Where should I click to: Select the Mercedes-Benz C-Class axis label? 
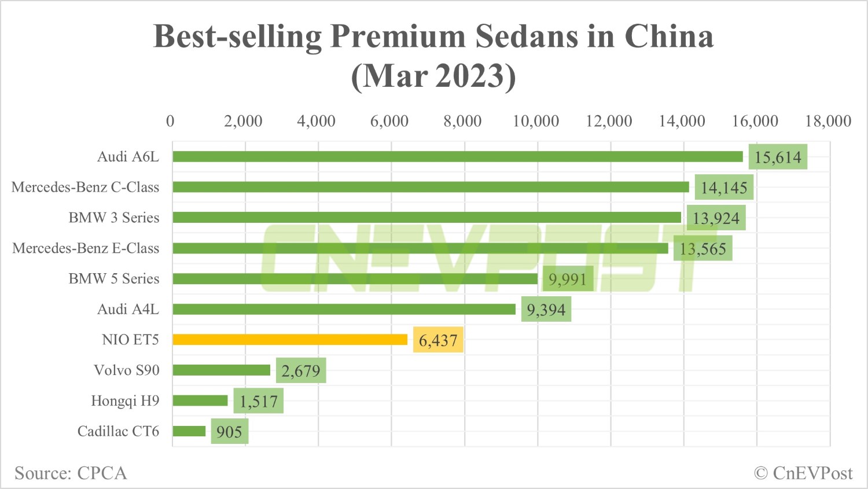coord(85,187)
